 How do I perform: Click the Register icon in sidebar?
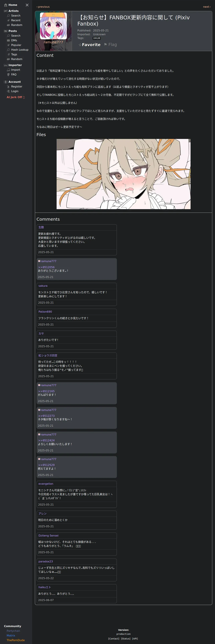[9, 87]
